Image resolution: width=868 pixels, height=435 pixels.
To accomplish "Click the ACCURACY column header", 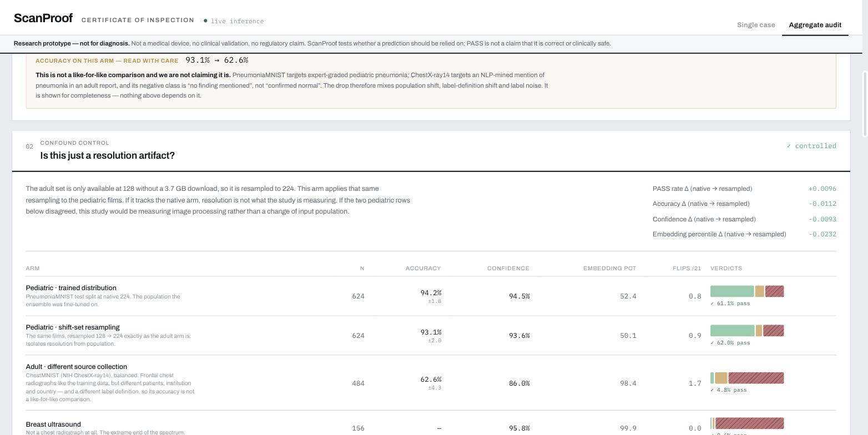I will 423,269.
